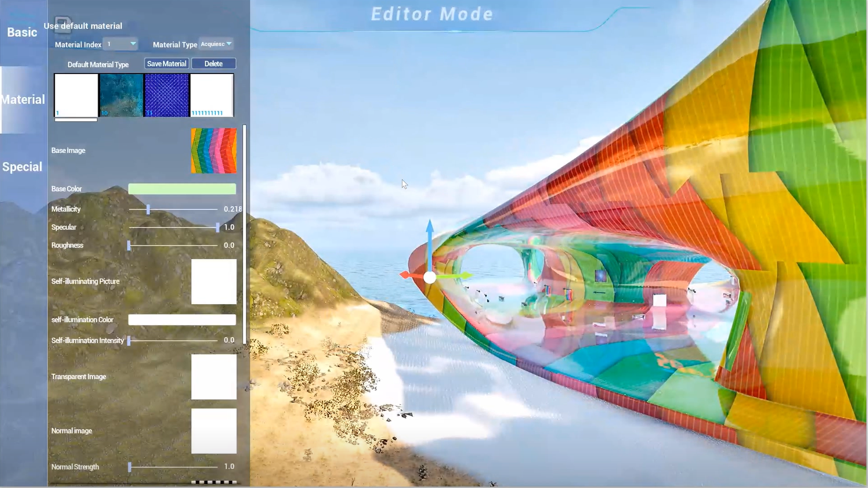
Task: Select the white material thumbnail labeled 1
Action: click(76, 95)
